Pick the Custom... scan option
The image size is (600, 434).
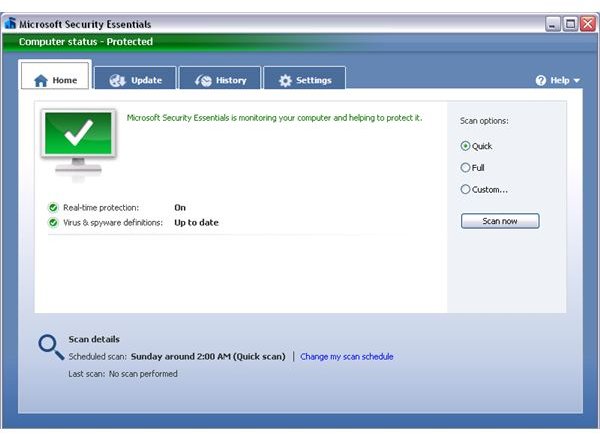click(465, 189)
